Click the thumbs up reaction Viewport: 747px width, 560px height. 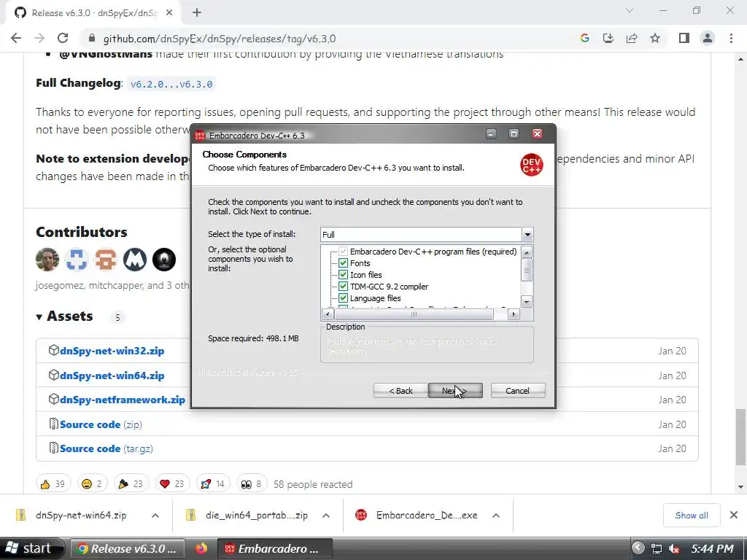pyautogui.click(x=53, y=484)
